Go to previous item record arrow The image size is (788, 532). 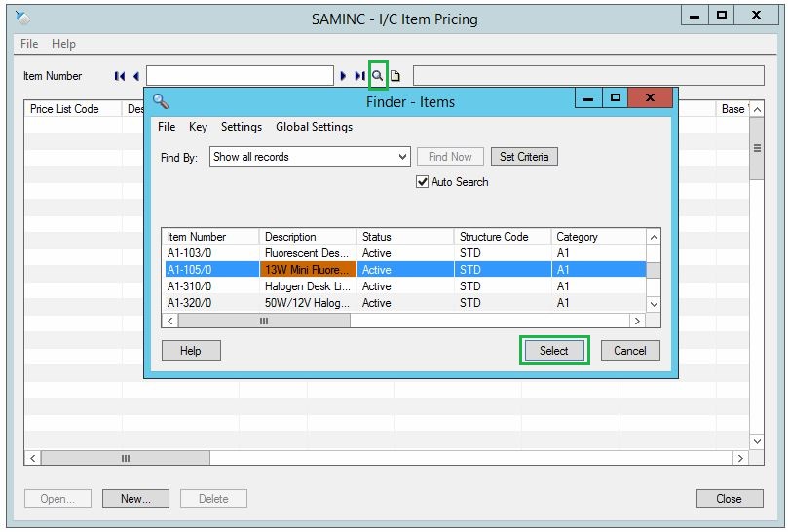tap(136, 76)
